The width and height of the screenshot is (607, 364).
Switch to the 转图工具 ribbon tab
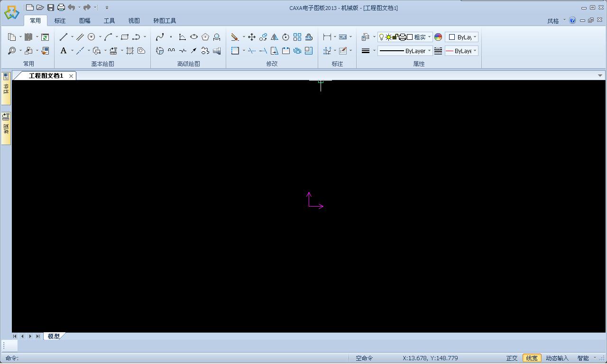[x=165, y=21]
